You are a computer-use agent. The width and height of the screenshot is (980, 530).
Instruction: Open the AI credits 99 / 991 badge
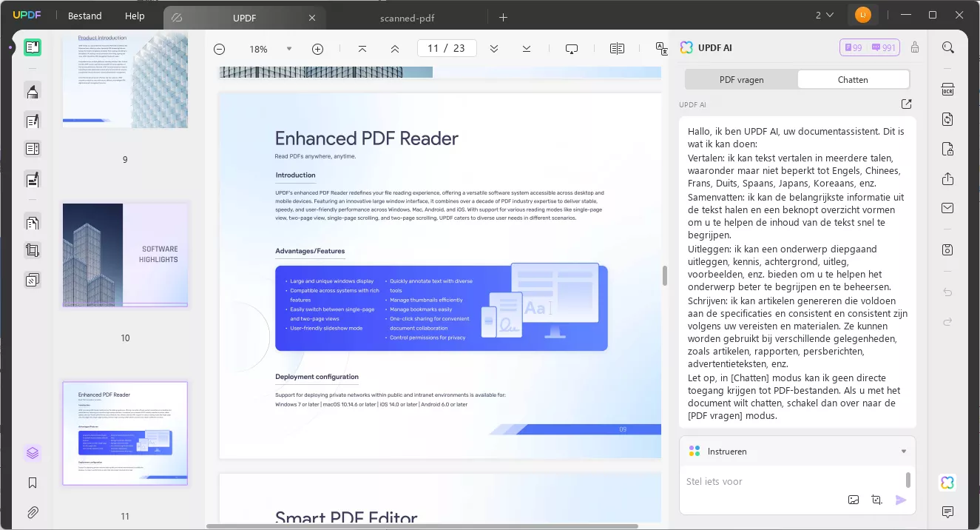point(870,47)
